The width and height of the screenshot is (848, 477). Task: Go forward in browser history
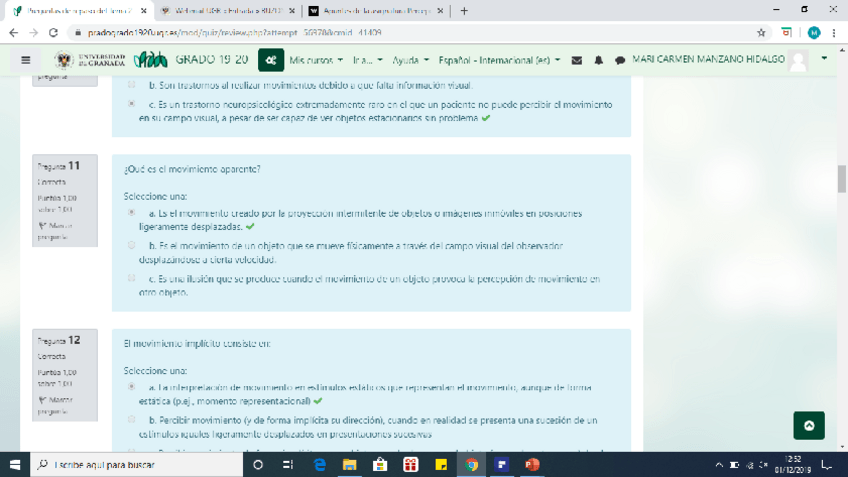[34, 33]
